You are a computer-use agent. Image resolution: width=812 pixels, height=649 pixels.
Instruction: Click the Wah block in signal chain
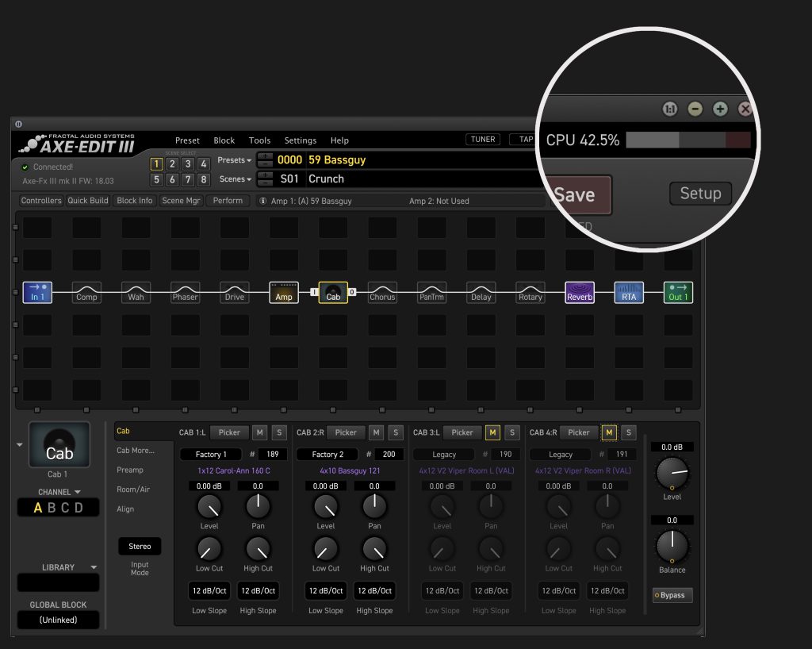point(136,293)
